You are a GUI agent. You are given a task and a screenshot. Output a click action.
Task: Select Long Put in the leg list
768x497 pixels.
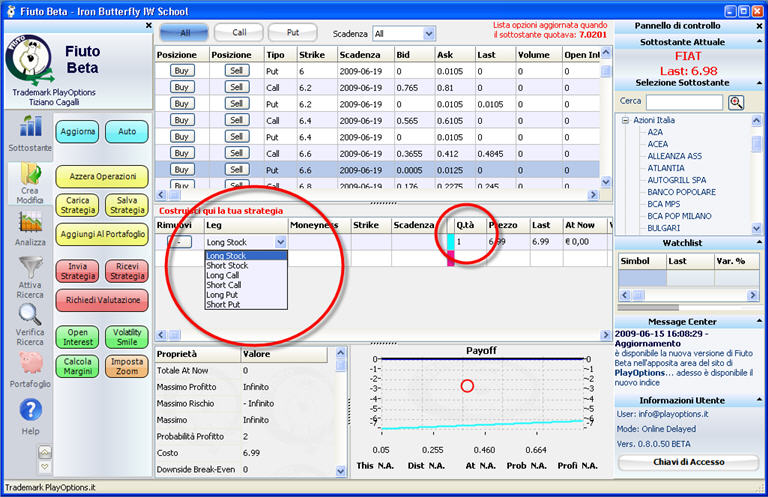click(x=246, y=295)
